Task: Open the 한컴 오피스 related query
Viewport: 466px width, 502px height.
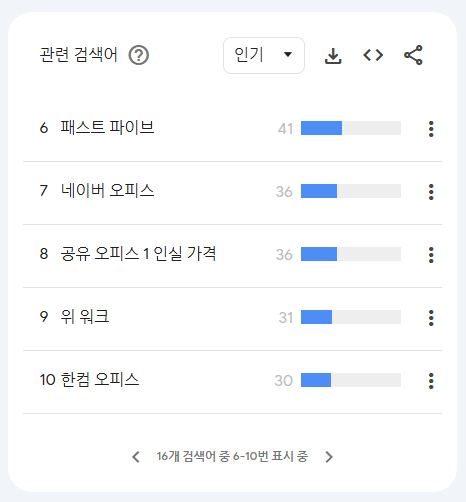Action: [x=100, y=380]
